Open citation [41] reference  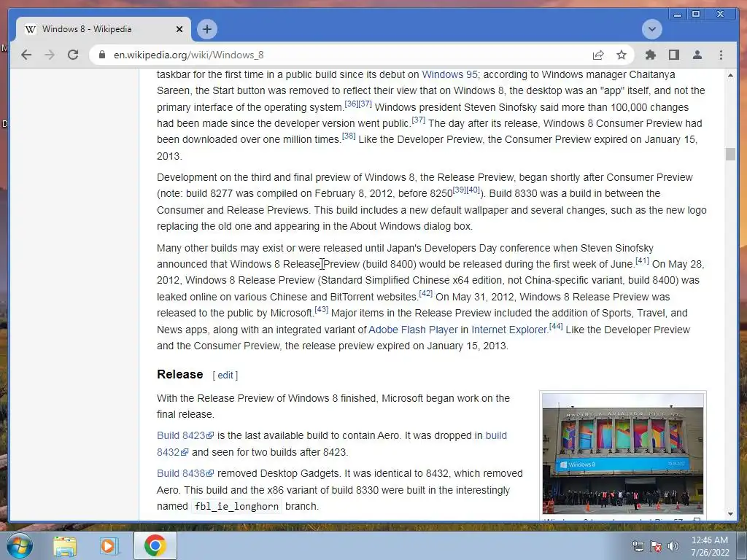pyautogui.click(x=642, y=260)
